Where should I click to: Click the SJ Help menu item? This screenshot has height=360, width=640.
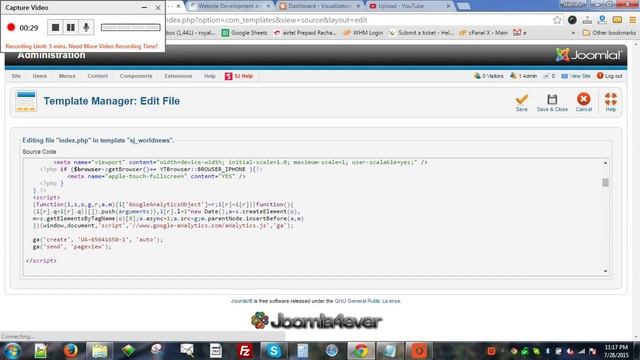239,76
